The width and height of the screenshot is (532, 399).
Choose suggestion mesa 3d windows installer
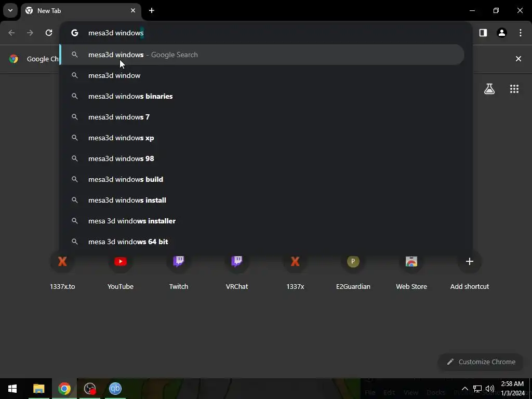[x=262, y=221]
